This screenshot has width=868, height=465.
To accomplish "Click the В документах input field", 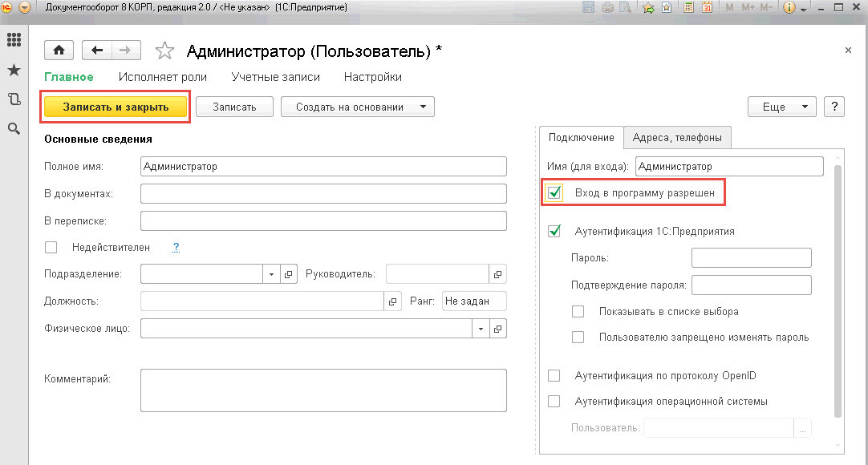I will [x=323, y=193].
